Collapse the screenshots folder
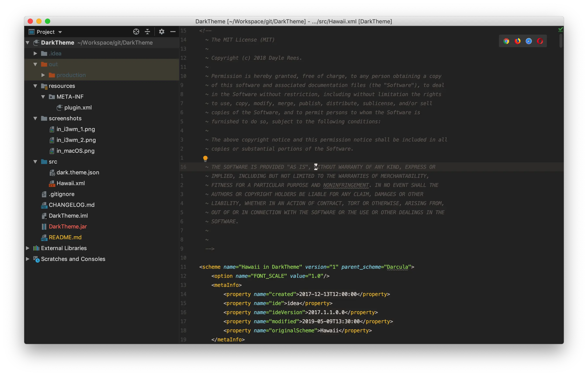588x376 pixels. coord(35,119)
